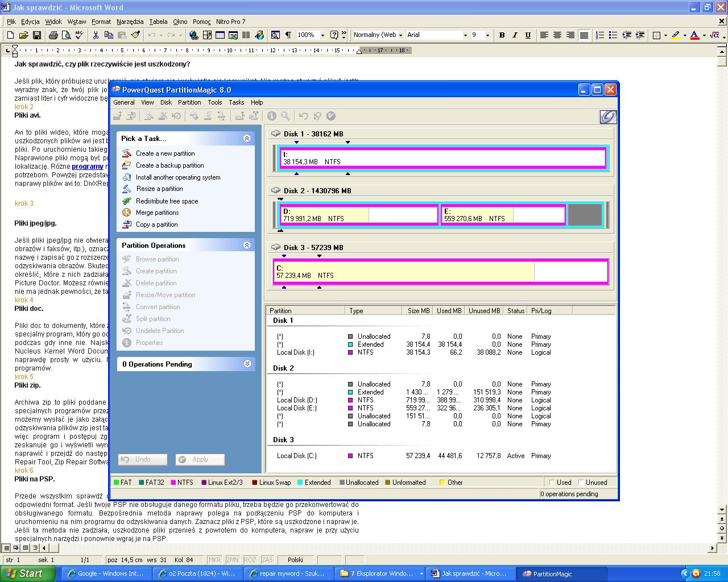Click the partition info icon in PartitionMagic toolbar
Screen dimensions: 728x582
272,116
